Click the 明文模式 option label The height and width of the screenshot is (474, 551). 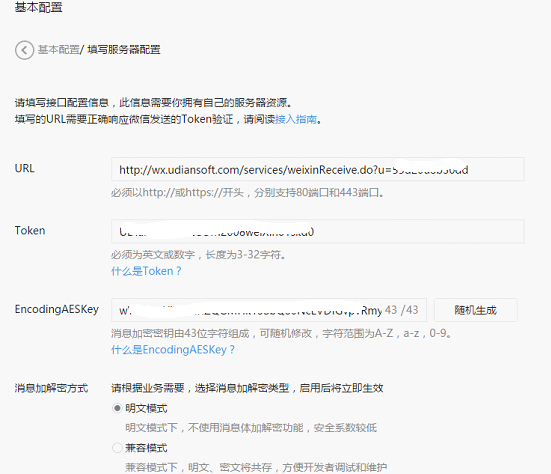(x=146, y=408)
